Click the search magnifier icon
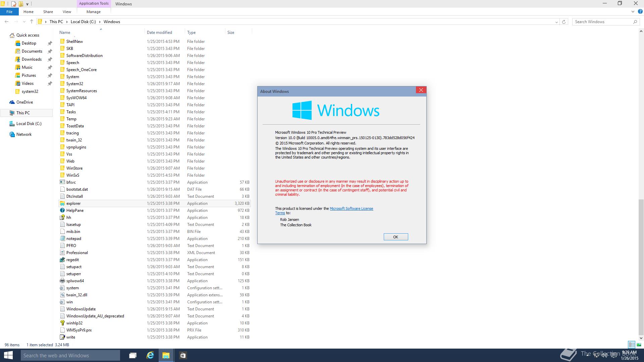644x362 pixels. tap(635, 22)
